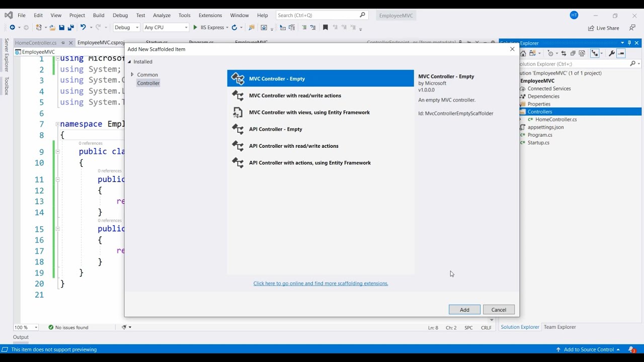The width and height of the screenshot is (644, 362).
Task: Select API Controller with read/write actions
Action: pyautogui.click(x=320, y=146)
